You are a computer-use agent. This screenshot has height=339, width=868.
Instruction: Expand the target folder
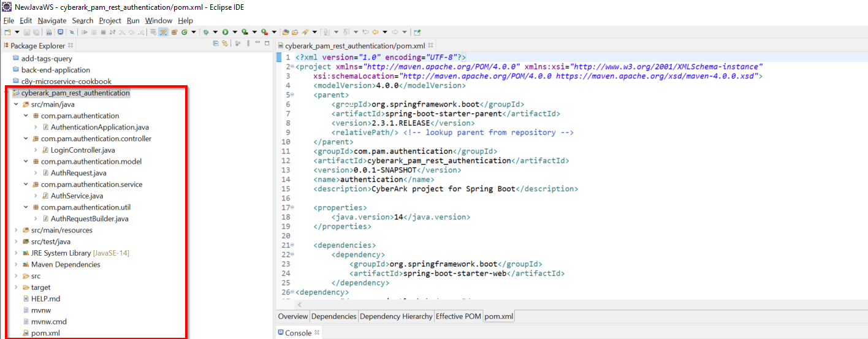click(x=17, y=288)
